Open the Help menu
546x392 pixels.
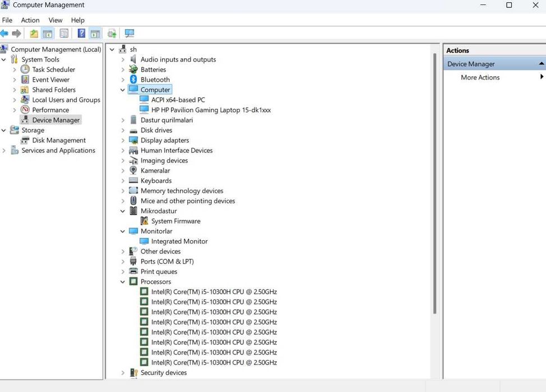pyautogui.click(x=78, y=20)
